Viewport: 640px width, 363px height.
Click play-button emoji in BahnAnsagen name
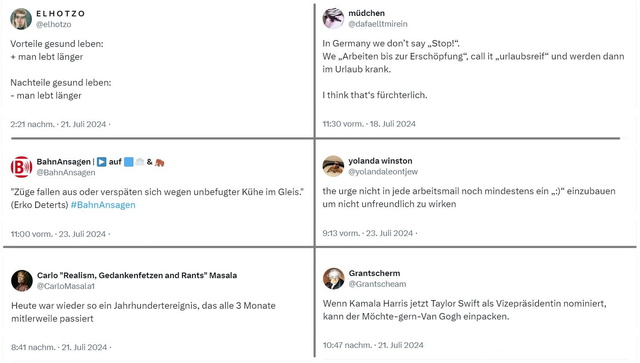point(102,162)
